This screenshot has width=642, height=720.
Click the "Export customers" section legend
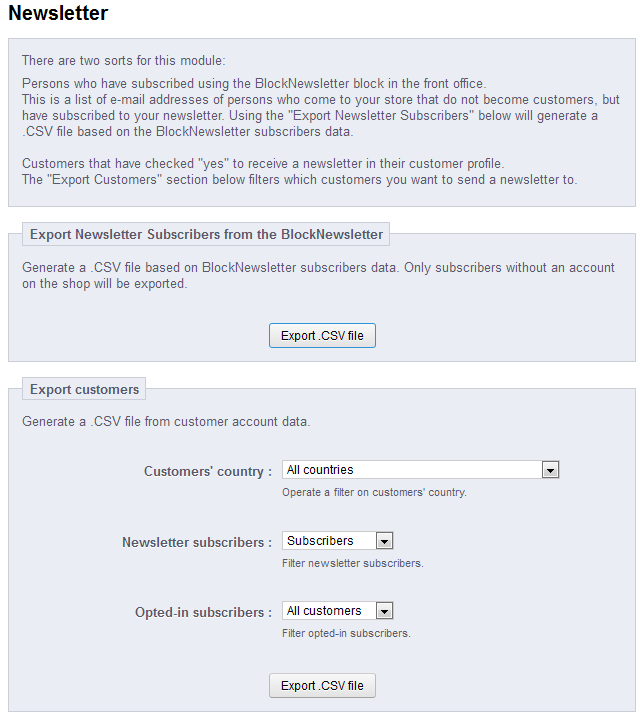click(x=84, y=390)
